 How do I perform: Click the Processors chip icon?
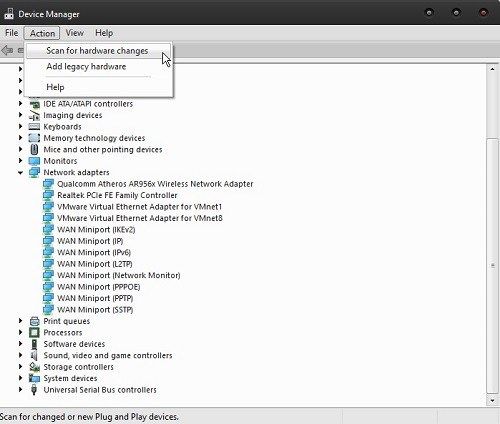[x=34, y=333]
